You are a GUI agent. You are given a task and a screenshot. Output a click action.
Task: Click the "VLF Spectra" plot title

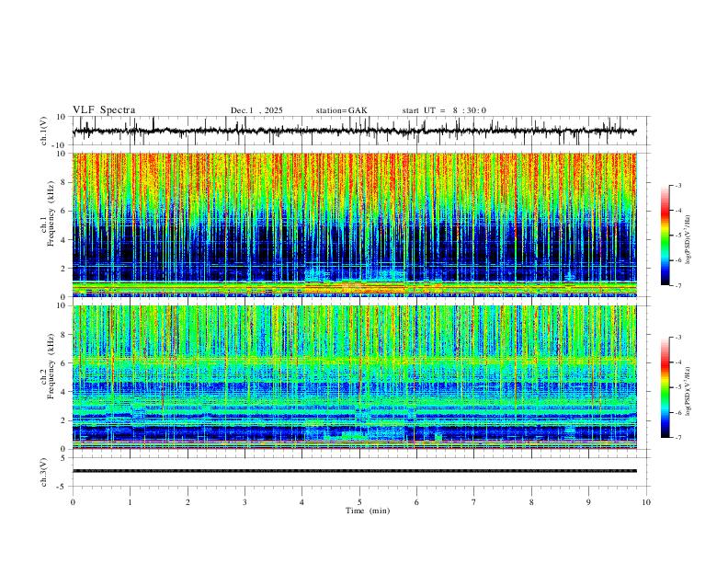[x=104, y=110]
